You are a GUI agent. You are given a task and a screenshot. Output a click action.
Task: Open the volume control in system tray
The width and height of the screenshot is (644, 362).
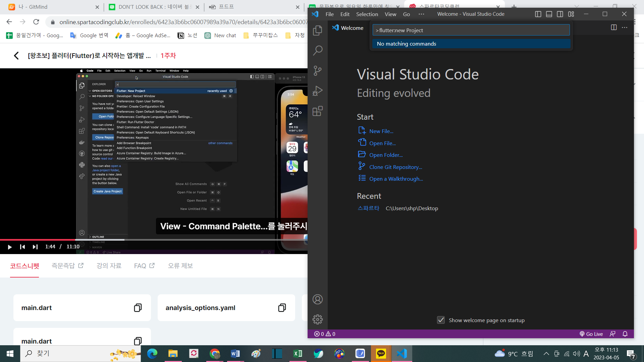576,354
